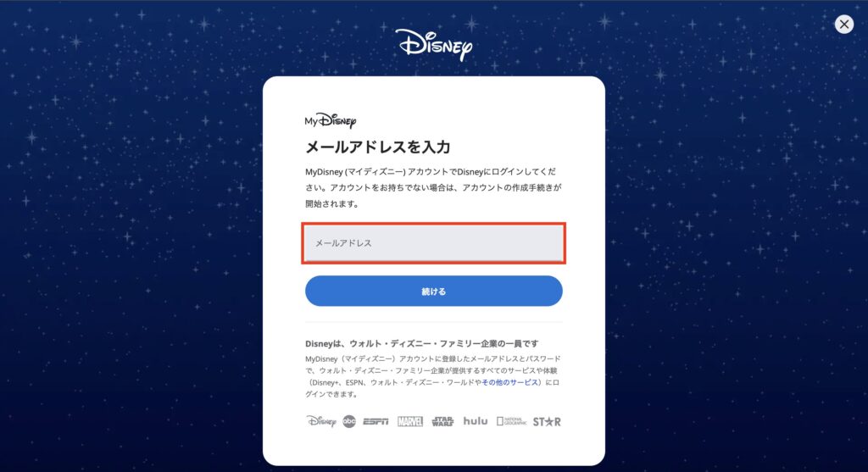Click the divider line below 続ける button

coord(433,322)
